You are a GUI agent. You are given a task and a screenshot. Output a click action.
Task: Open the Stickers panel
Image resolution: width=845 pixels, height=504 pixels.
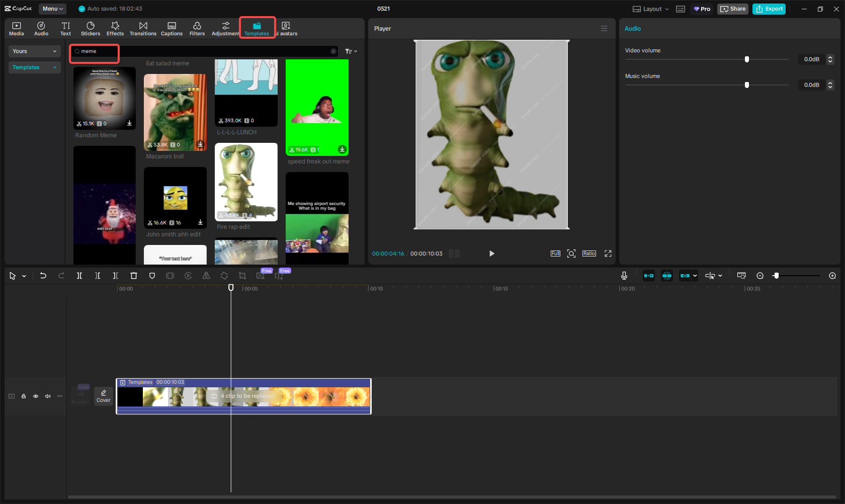(91, 29)
